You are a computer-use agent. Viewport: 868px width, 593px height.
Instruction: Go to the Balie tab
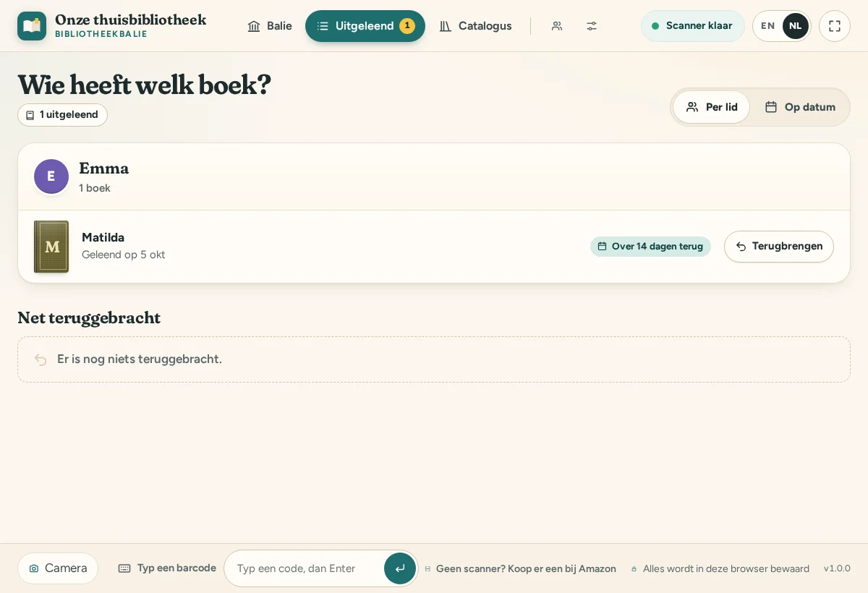pyautogui.click(x=270, y=26)
